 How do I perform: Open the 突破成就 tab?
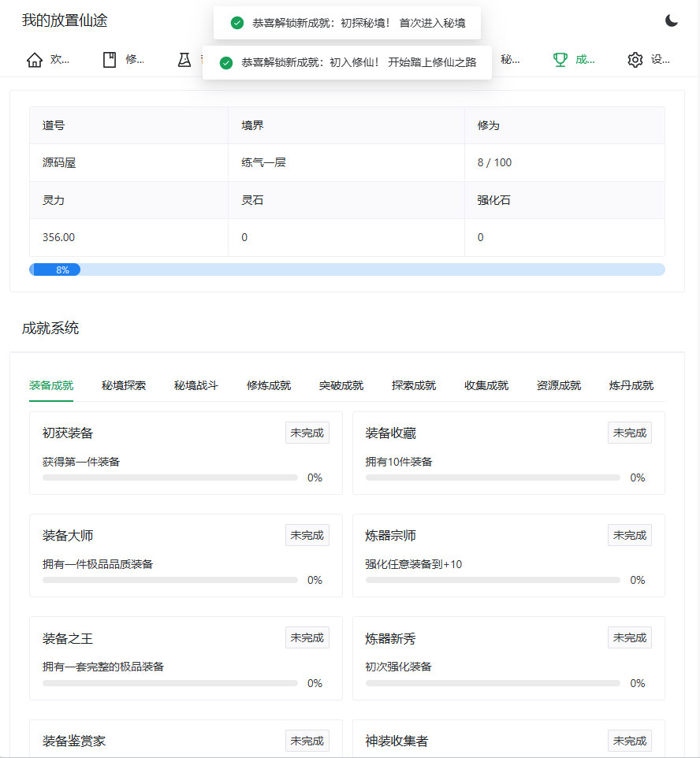(341, 385)
